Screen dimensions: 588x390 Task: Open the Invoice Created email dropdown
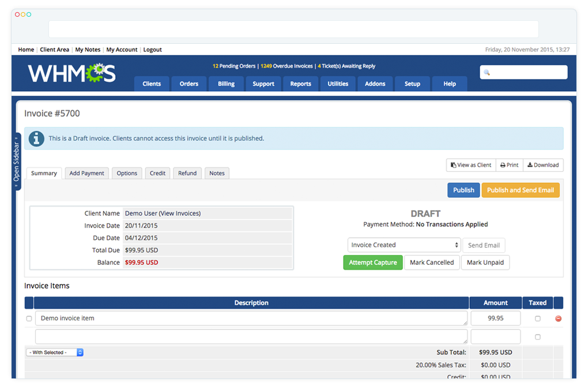(x=404, y=245)
